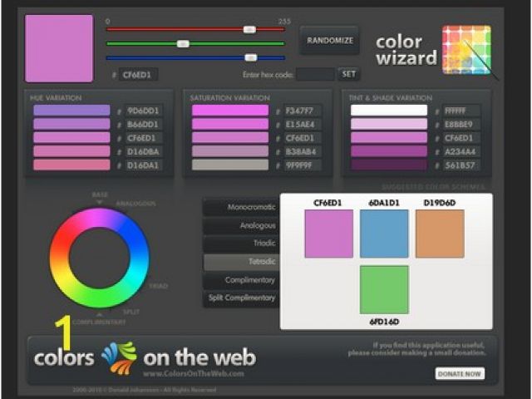Select hue variation swatch 9D6DD1
Image resolution: width=532 pixels, height=399 pixels.
[71, 111]
